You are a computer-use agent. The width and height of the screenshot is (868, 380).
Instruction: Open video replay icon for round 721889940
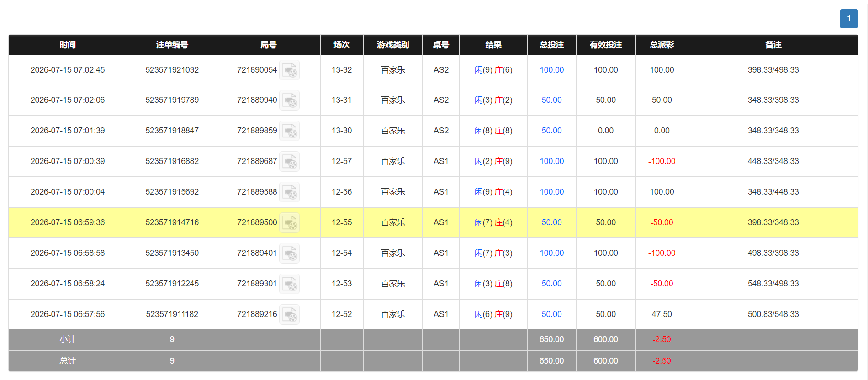[x=290, y=100]
